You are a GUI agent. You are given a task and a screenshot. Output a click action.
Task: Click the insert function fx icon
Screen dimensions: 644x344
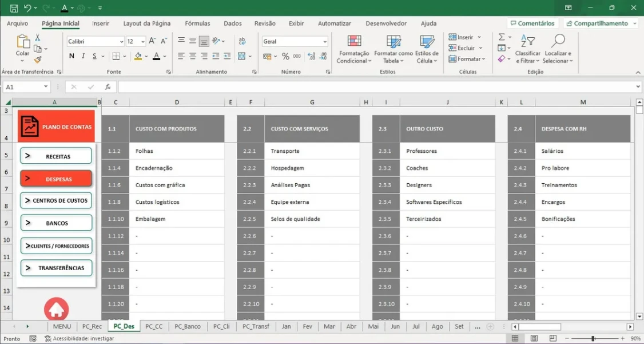tap(108, 87)
